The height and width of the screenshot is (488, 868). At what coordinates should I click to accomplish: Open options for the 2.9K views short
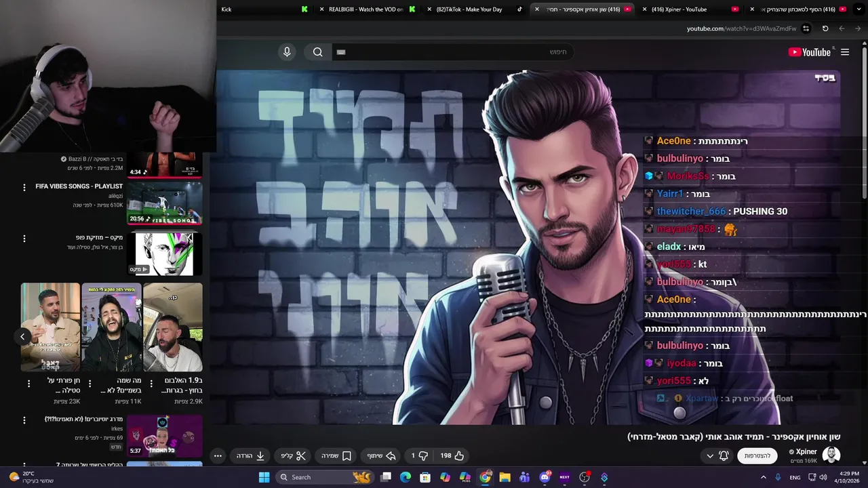coord(151,384)
